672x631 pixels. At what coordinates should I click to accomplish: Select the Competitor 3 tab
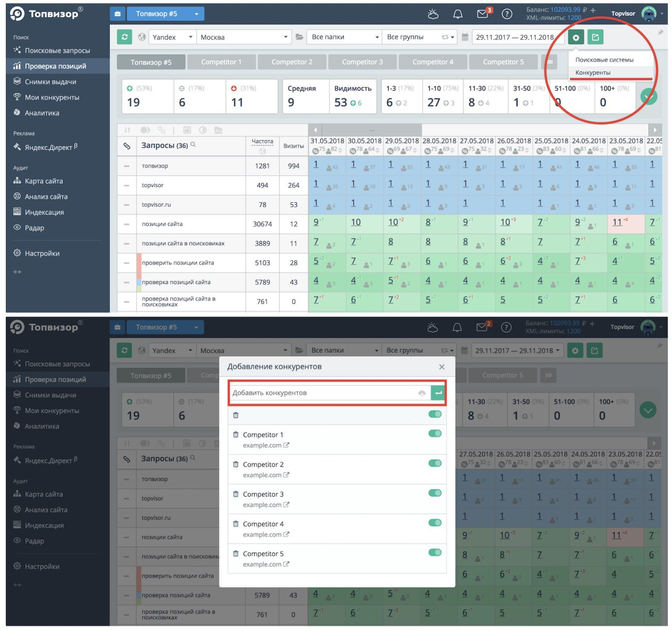point(362,62)
